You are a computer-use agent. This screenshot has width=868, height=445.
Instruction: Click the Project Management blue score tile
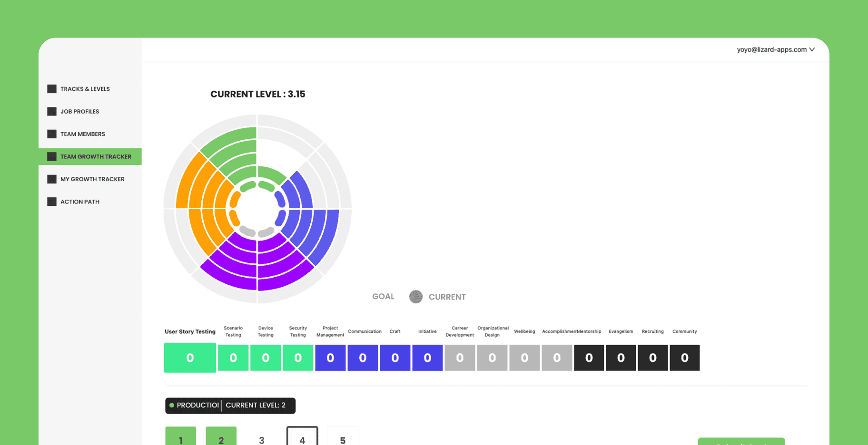point(330,358)
